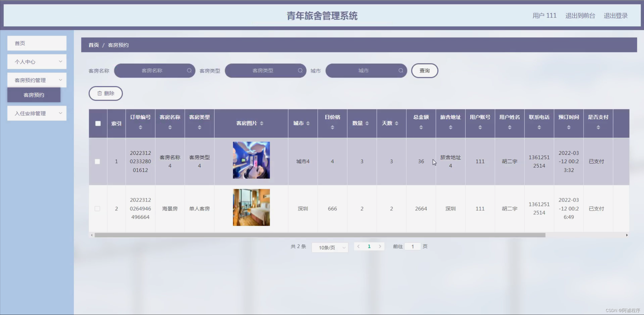
Task: Click the 查询 search button
Action: coord(424,71)
